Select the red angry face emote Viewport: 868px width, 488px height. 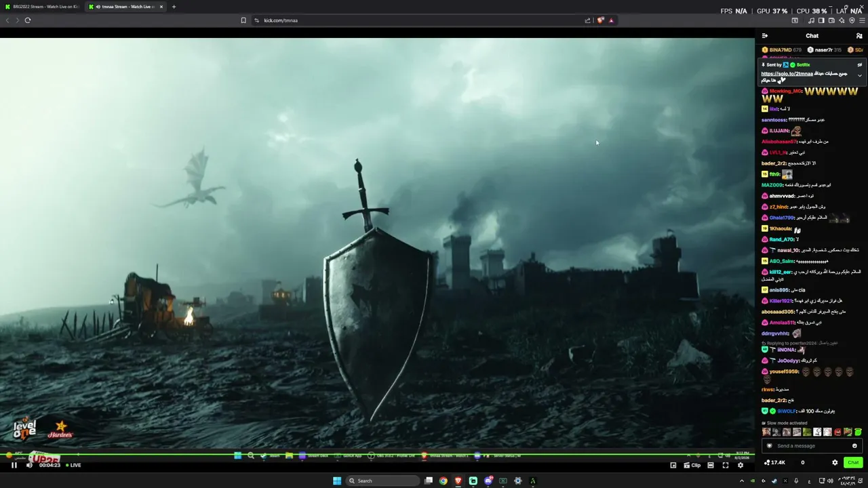pos(837,432)
